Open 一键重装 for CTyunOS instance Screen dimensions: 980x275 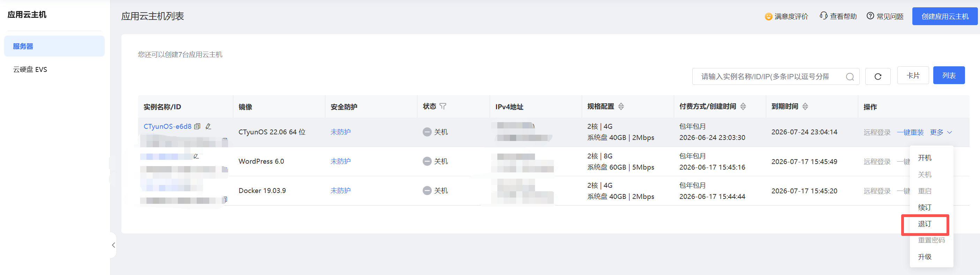[x=910, y=132]
